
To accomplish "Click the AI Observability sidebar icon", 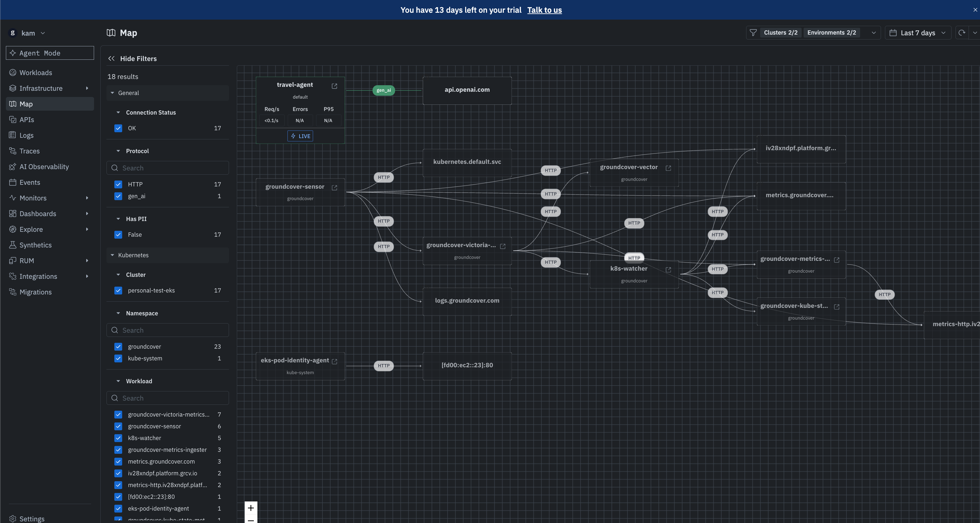I will [12, 166].
